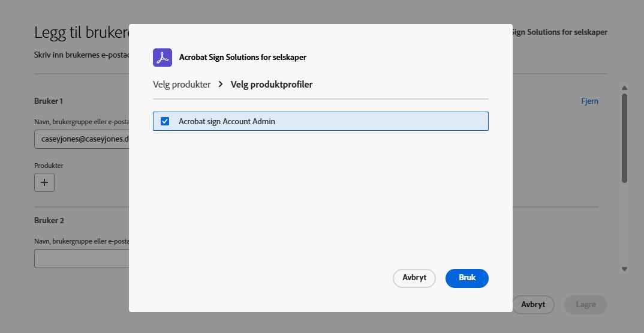Select the Acrobat sign Account Admin row label
The width and height of the screenshot is (644, 333).
pos(227,121)
